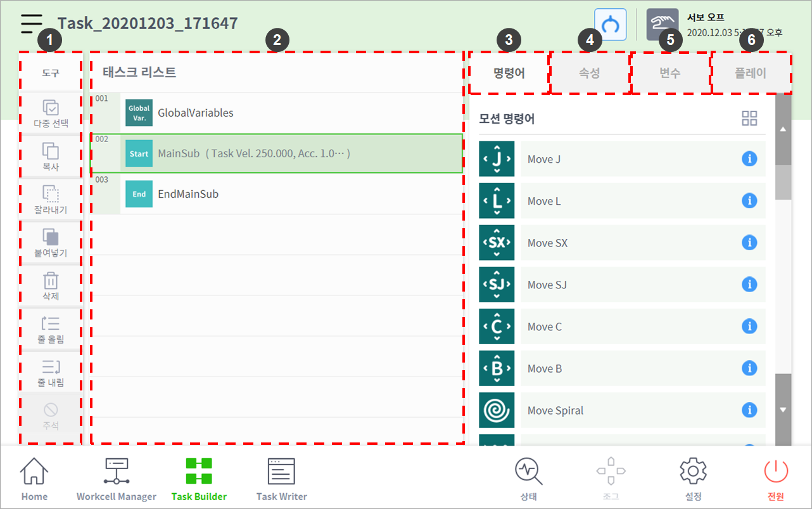
Task: Open the hamburger menu
Action: [31, 23]
